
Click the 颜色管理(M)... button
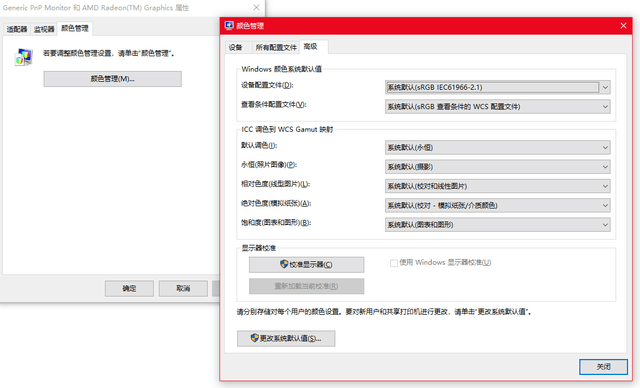(x=113, y=79)
